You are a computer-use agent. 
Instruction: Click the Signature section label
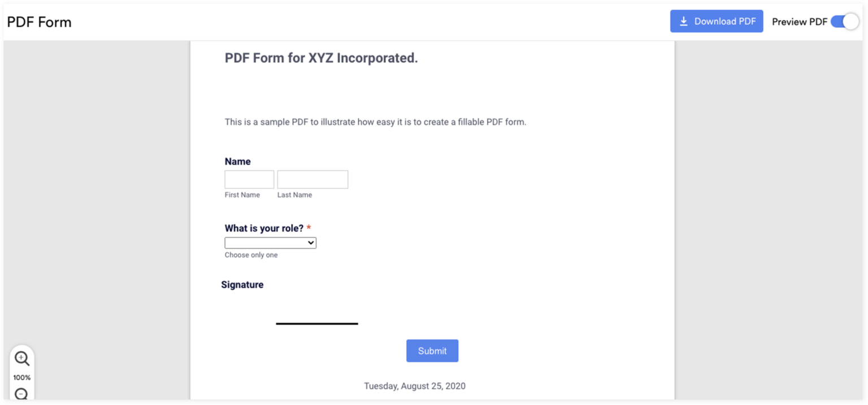[x=242, y=284]
